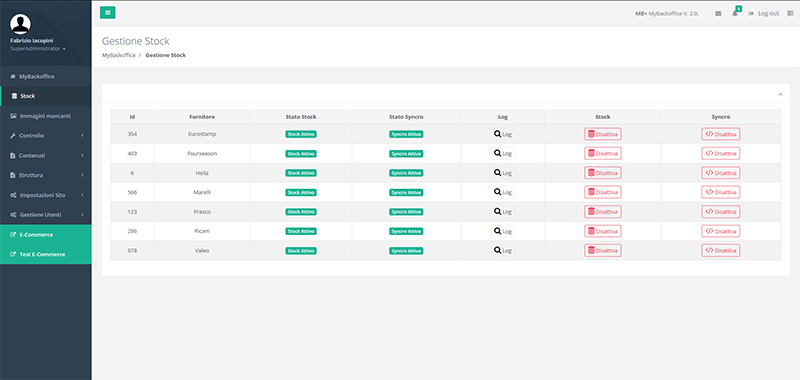The image size is (800, 380).
Task: Select the Eurostamp supplier cell
Action: [x=202, y=134]
